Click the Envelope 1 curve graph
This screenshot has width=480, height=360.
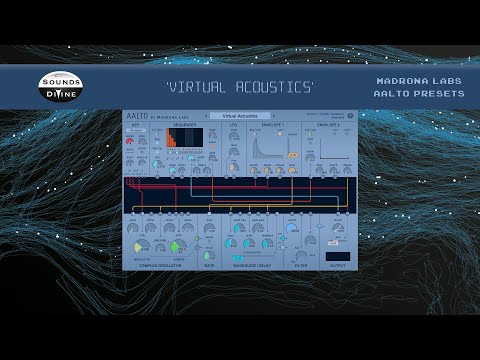coord(267,147)
